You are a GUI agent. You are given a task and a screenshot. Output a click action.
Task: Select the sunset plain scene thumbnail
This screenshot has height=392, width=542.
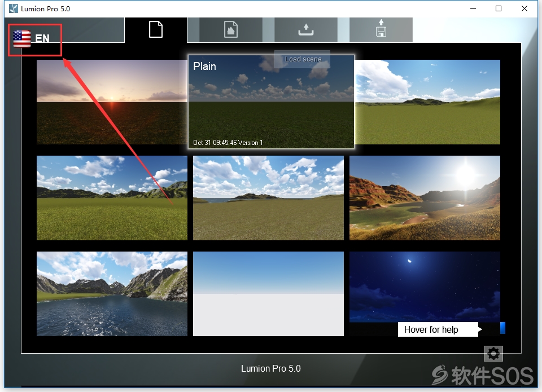click(x=112, y=102)
